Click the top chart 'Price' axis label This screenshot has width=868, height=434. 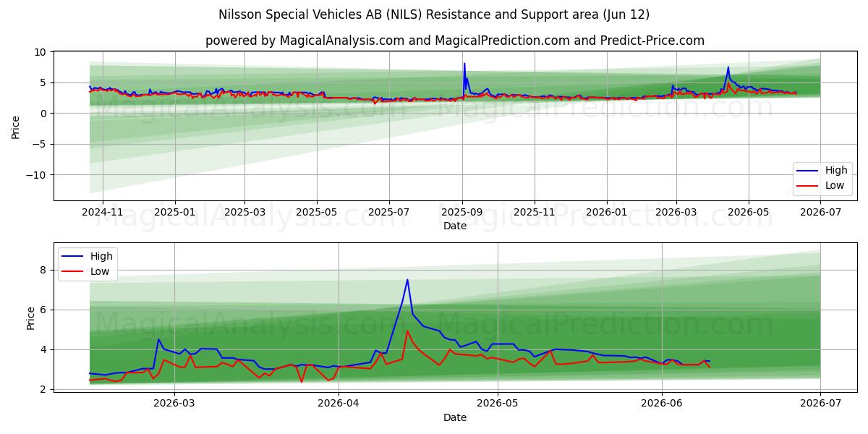tap(16, 126)
